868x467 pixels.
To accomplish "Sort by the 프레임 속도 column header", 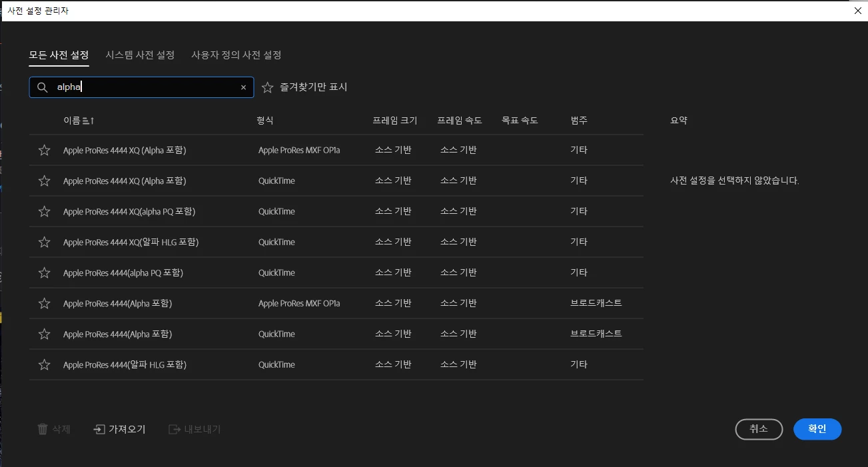I will coord(460,121).
